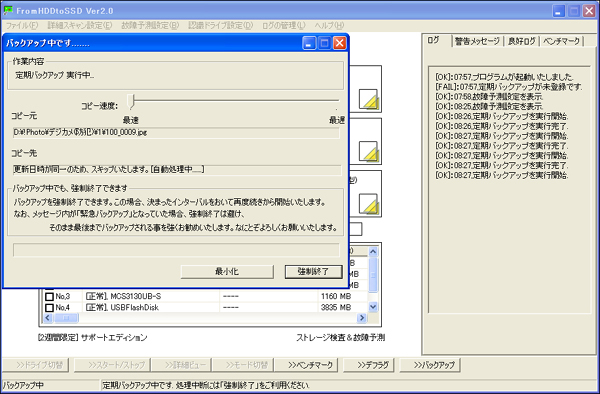Click log entry プログラムが起動いたしました

[505, 77]
